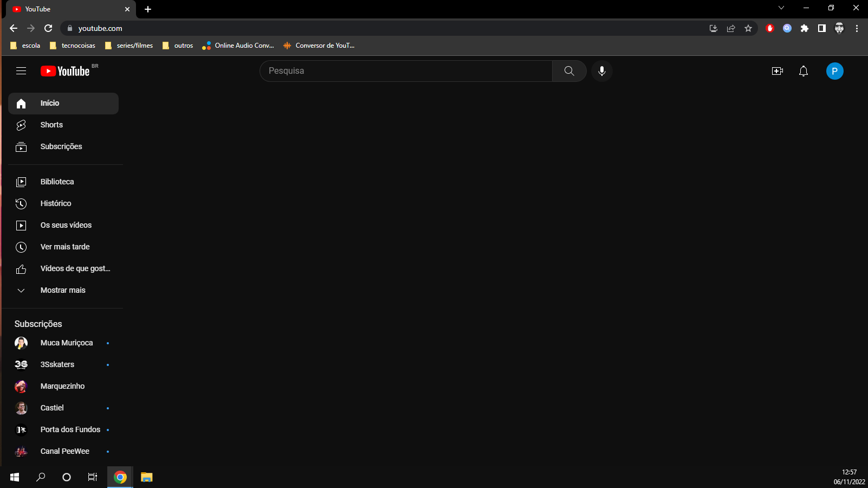
Task: Click the install app icon in address bar
Action: (714, 28)
